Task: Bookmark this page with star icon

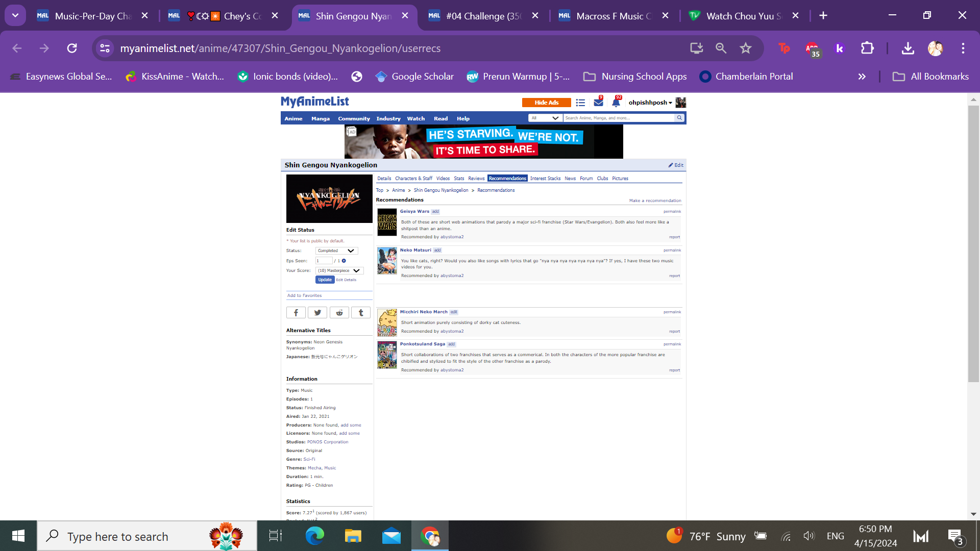Action: tap(745, 48)
